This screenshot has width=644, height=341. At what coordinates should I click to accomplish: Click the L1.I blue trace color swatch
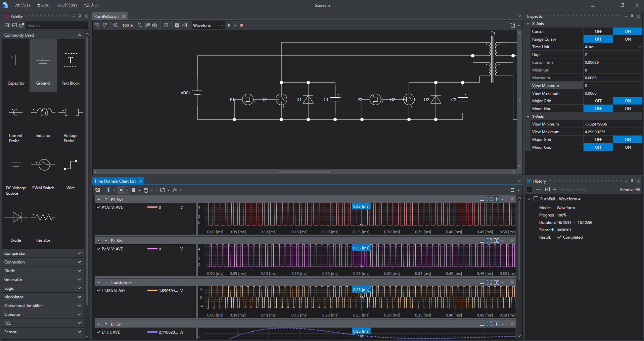click(x=152, y=332)
